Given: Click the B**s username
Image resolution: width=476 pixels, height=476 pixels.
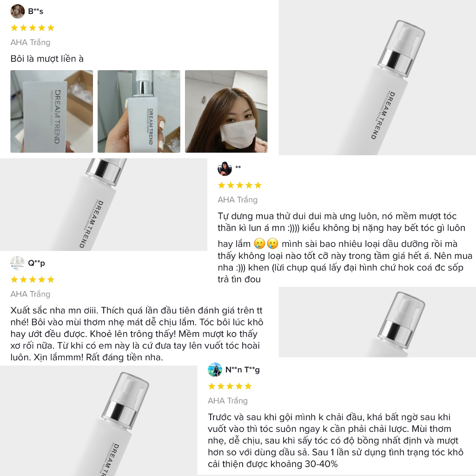Looking at the screenshot, I should point(36,11).
